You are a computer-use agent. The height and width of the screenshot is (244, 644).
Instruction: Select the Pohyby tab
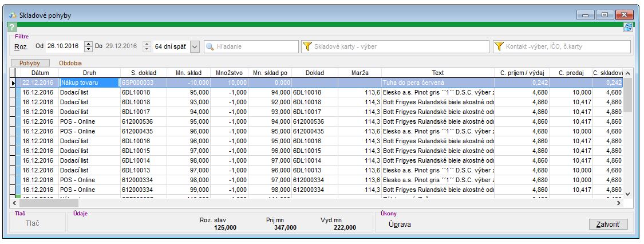pyautogui.click(x=30, y=63)
